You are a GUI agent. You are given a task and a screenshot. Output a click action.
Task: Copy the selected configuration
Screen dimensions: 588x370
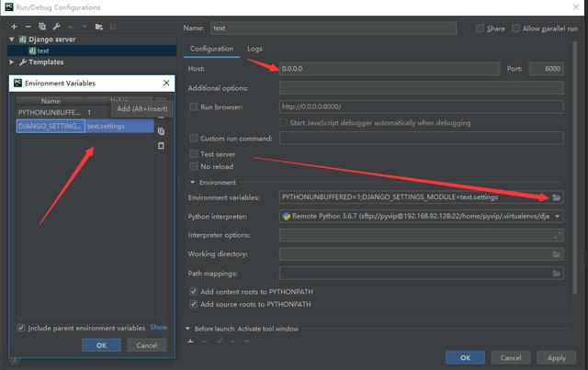(x=42, y=27)
